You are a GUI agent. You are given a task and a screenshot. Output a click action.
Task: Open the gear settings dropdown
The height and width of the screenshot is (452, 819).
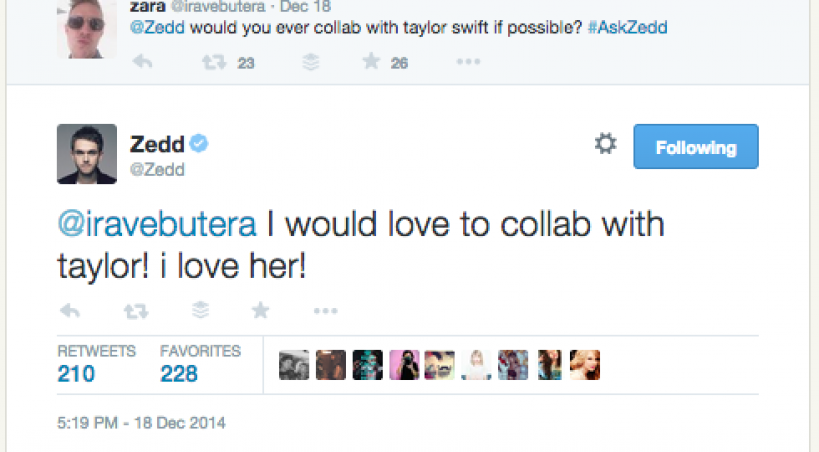click(x=605, y=145)
